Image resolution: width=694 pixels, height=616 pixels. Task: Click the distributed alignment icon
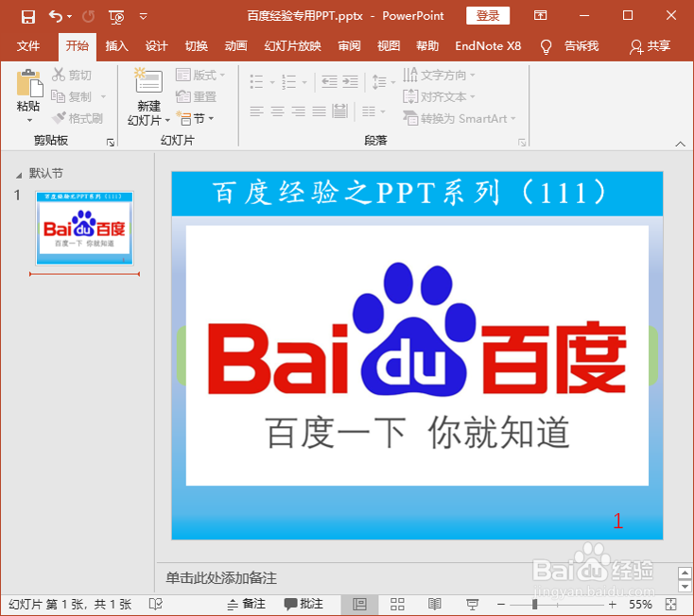point(340,111)
